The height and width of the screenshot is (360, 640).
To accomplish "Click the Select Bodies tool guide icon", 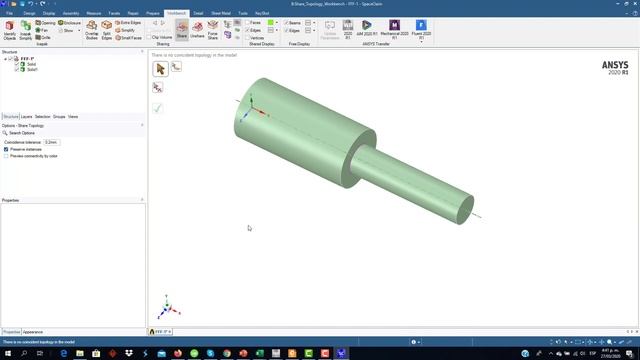I will (x=176, y=67).
